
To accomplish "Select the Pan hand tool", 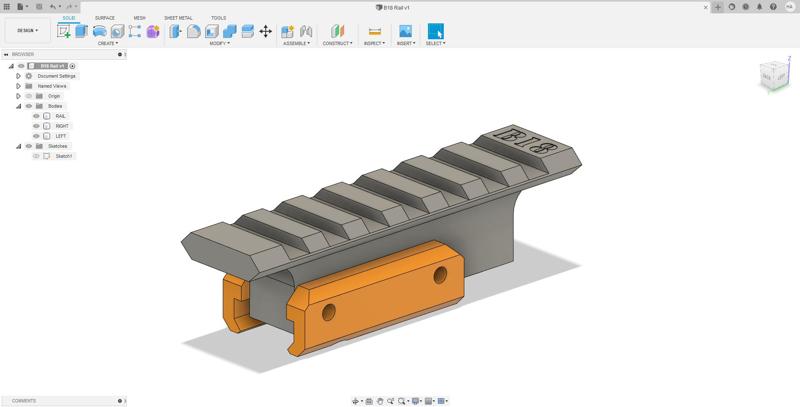I will pos(380,401).
